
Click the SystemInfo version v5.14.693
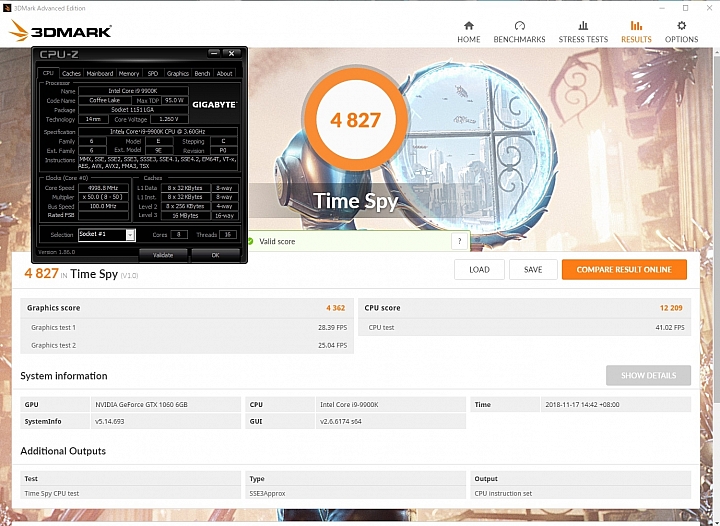click(109, 421)
